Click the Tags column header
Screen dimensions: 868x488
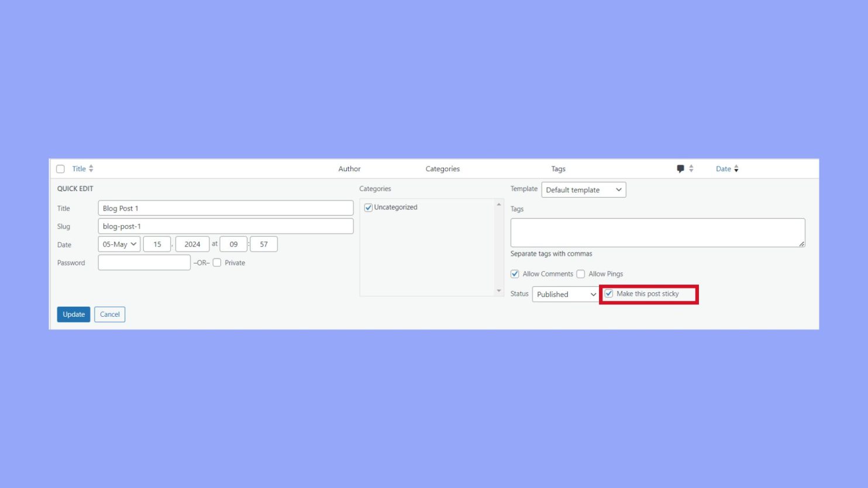tap(558, 168)
